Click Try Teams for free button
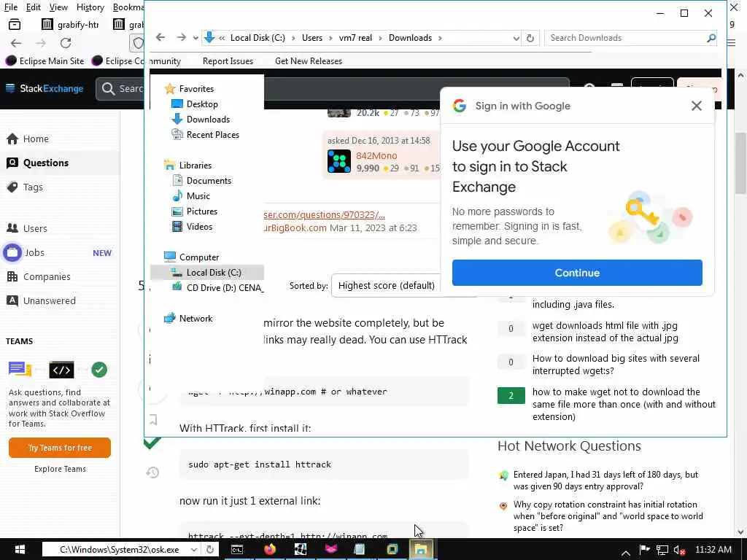747x560 pixels. pyautogui.click(x=60, y=448)
